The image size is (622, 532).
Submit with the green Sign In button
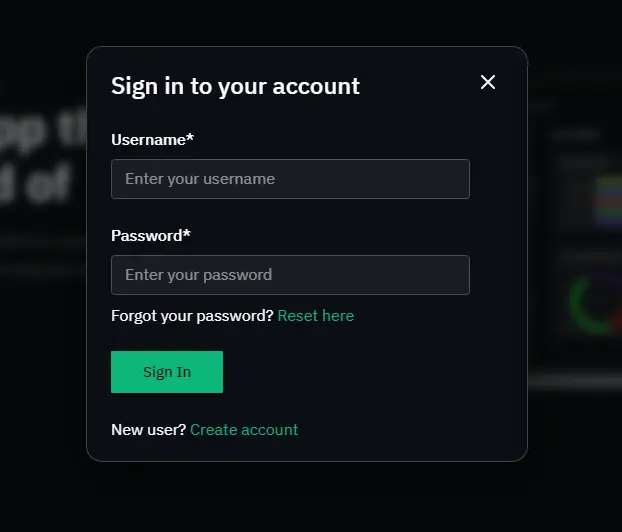[167, 372]
